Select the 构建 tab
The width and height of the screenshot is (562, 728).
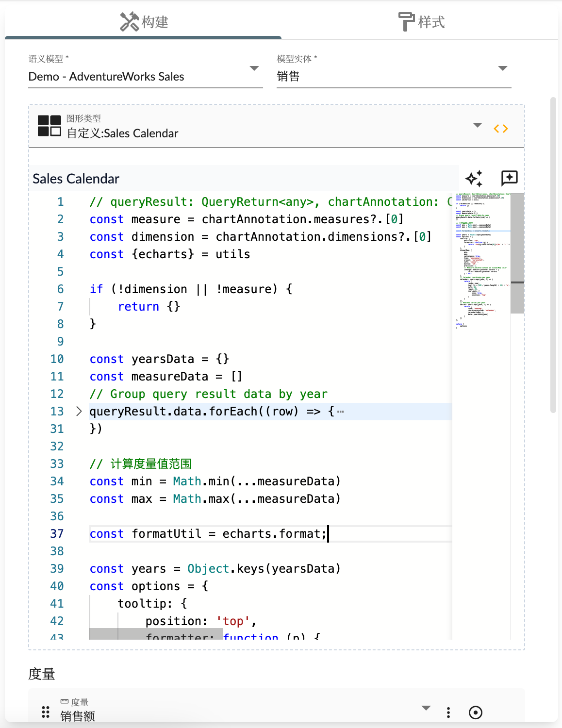[x=144, y=22]
